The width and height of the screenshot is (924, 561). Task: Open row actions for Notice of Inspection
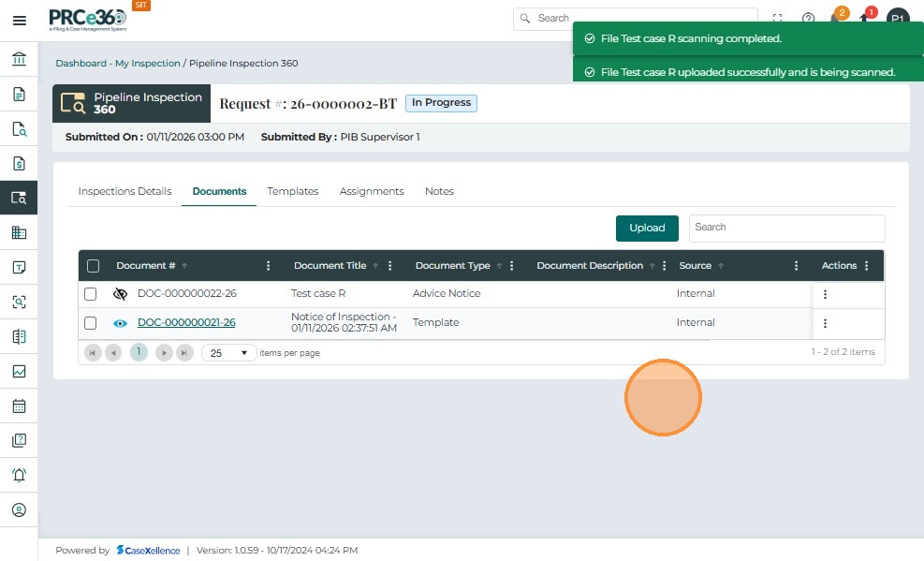pyautogui.click(x=825, y=323)
